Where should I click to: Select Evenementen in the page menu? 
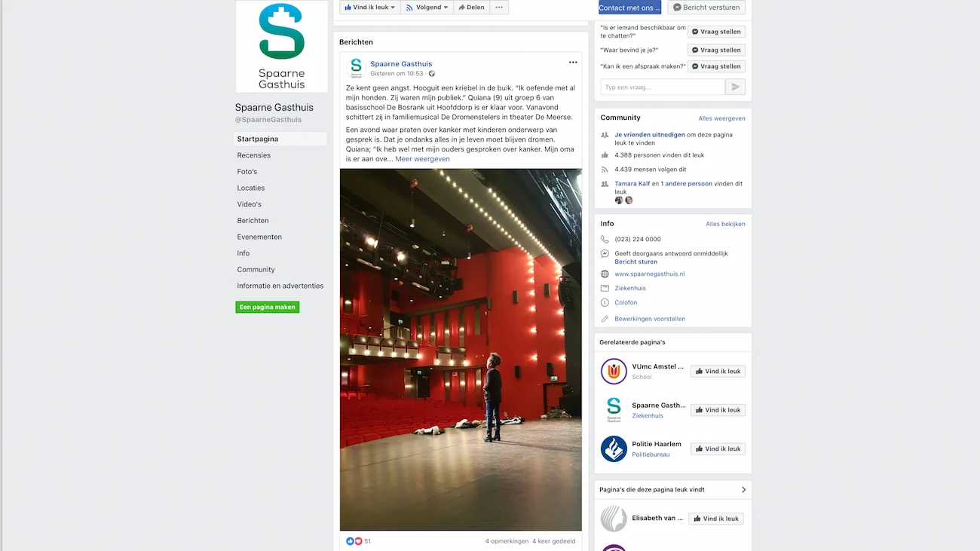pyautogui.click(x=259, y=237)
